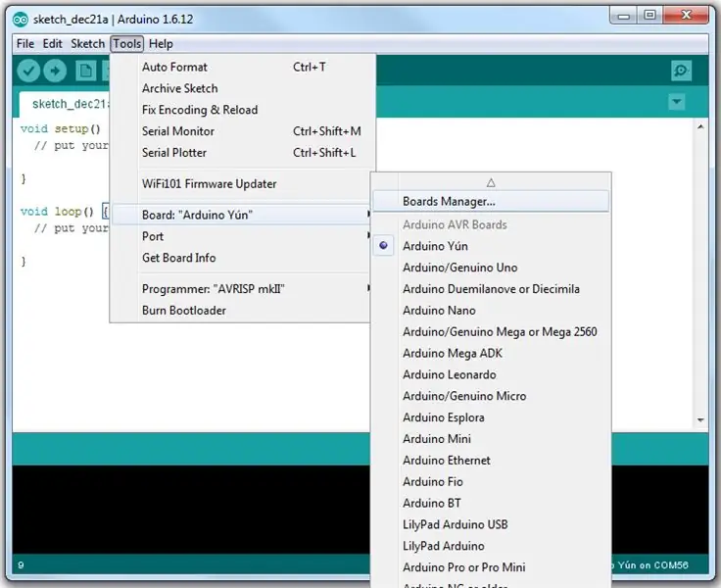Choose Auto Format from Tools menu
Viewport: 721px width, 588px height.
click(x=243, y=68)
